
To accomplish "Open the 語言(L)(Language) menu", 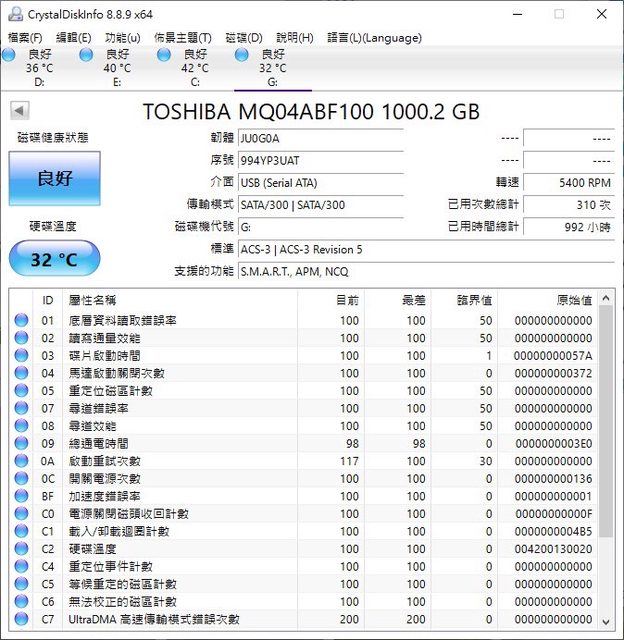I will click(374, 37).
